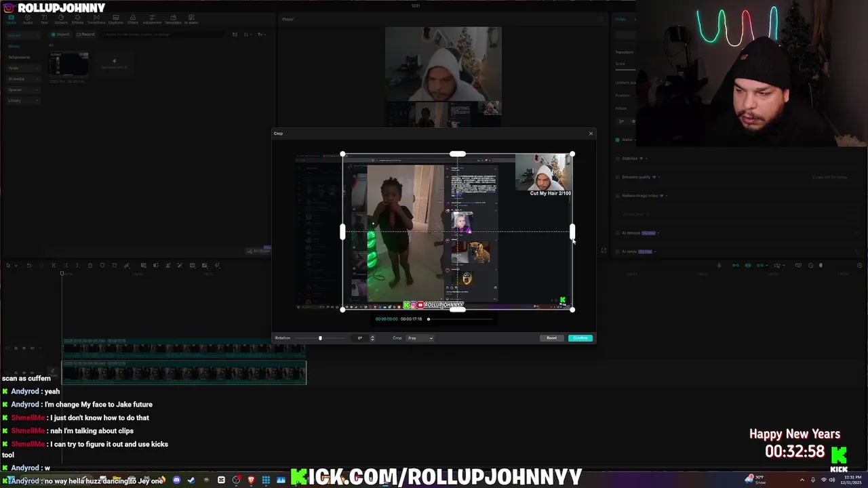Click the left edge crop handle
The image size is (868, 488).
point(342,232)
